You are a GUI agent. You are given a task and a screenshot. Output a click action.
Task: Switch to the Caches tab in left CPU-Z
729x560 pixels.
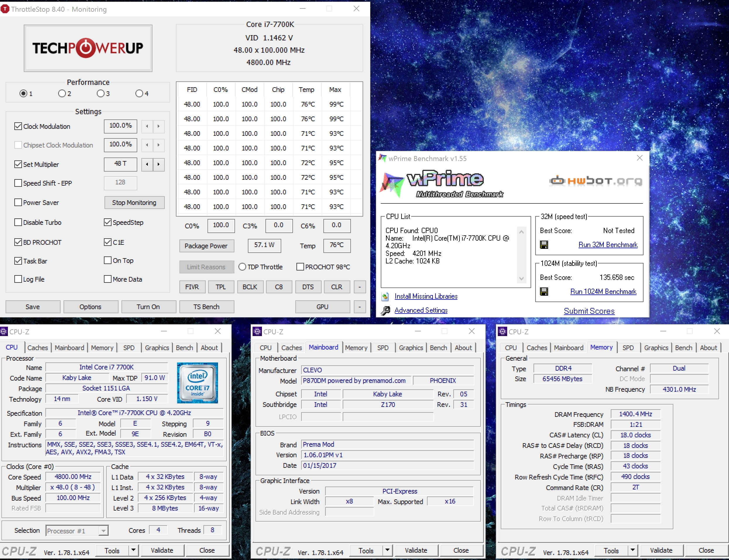(38, 348)
